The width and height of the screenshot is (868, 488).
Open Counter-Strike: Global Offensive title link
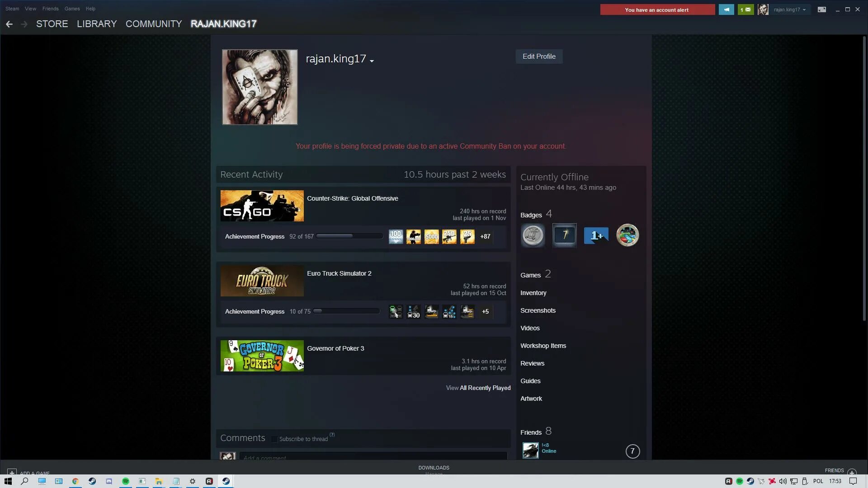tap(353, 198)
